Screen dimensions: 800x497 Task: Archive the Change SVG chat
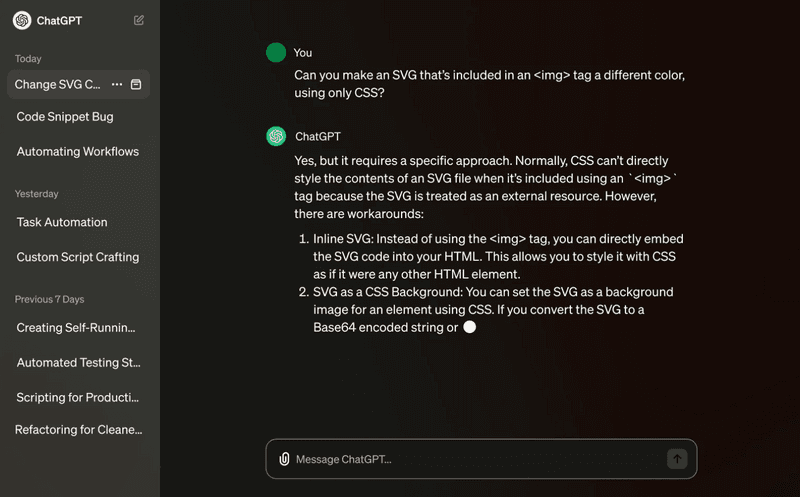coord(136,85)
